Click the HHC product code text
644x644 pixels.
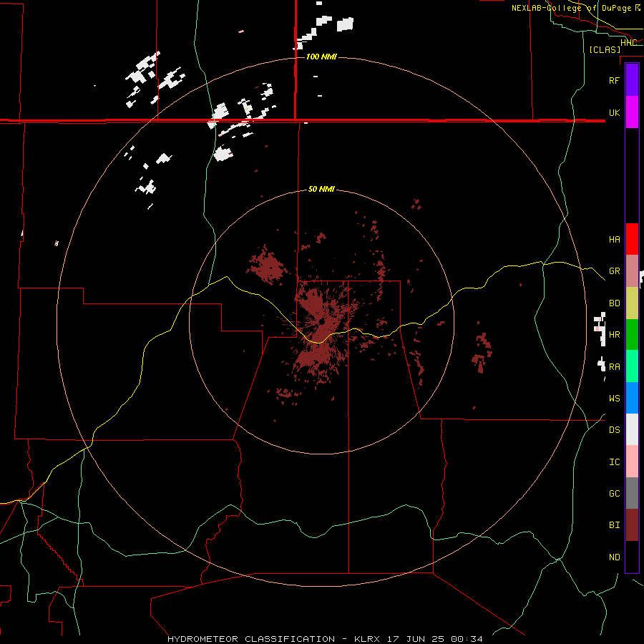pos(629,42)
